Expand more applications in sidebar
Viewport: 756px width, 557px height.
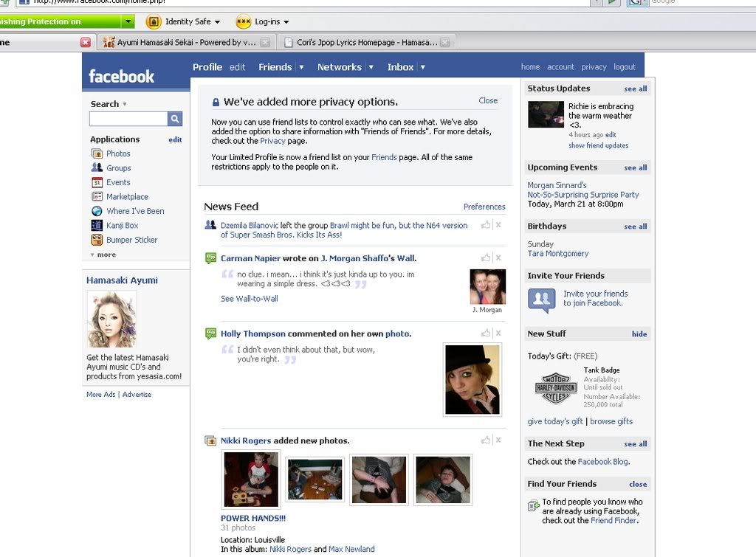coord(103,255)
